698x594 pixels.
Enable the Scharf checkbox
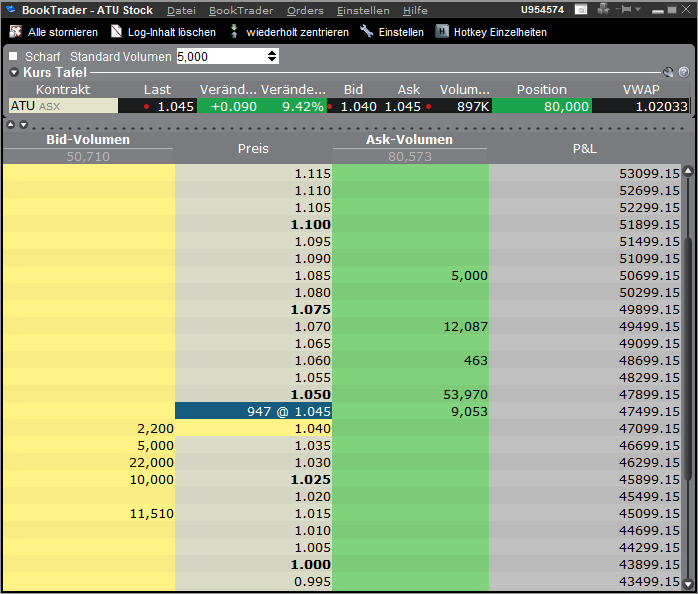(14, 56)
